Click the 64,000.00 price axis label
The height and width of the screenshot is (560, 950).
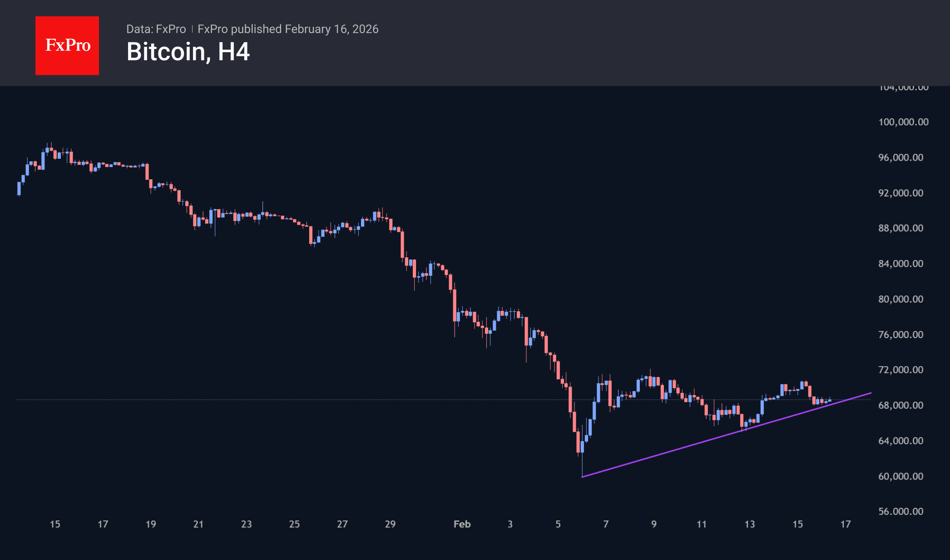[x=901, y=441]
